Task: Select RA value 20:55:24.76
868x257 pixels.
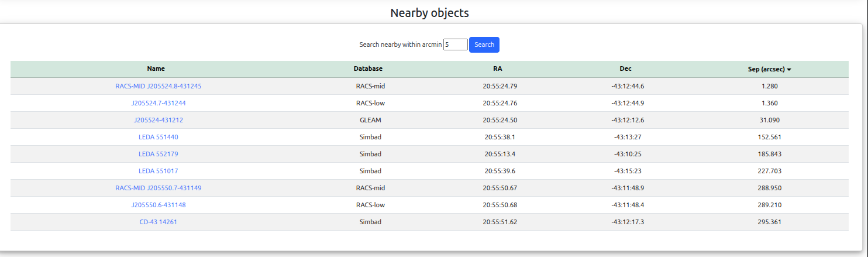Action: tap(500, 103)
